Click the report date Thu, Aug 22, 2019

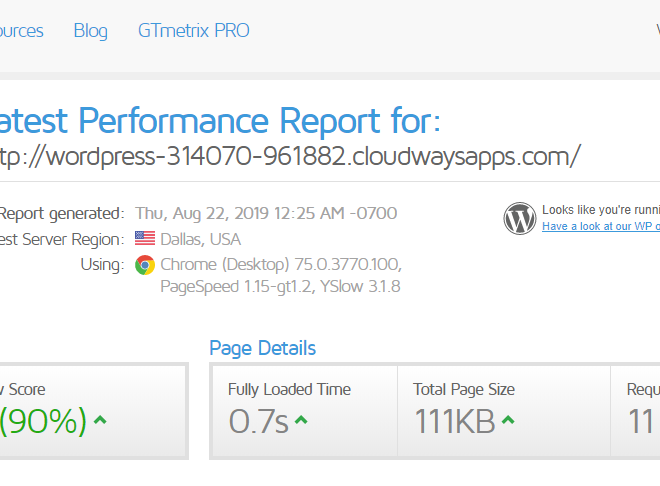point(266,214)
